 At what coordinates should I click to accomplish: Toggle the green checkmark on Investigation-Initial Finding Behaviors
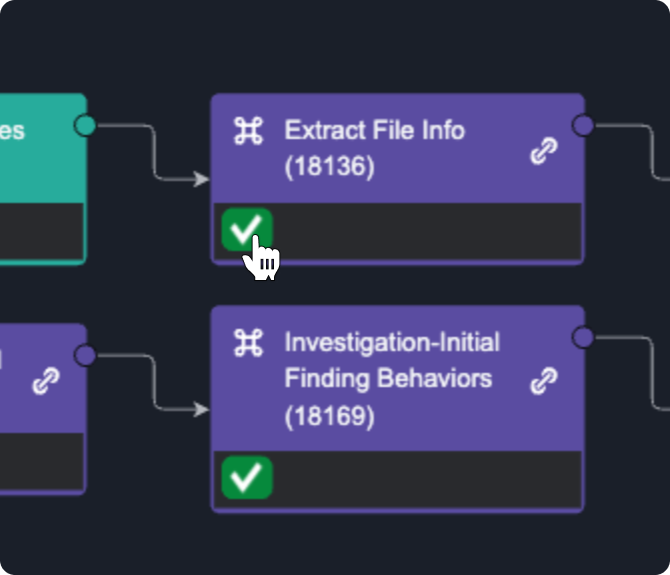tap(246, 477)
